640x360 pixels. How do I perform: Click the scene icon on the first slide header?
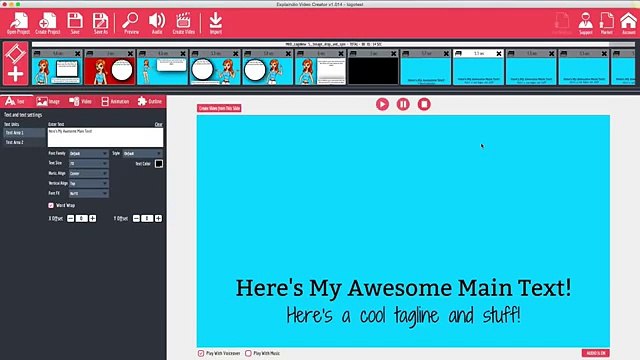coord(37,53)
